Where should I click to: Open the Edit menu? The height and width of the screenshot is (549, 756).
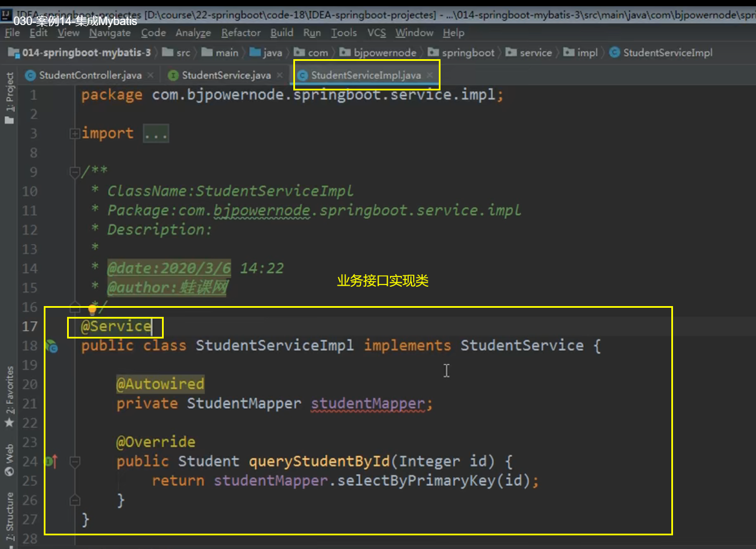(39, 32)
